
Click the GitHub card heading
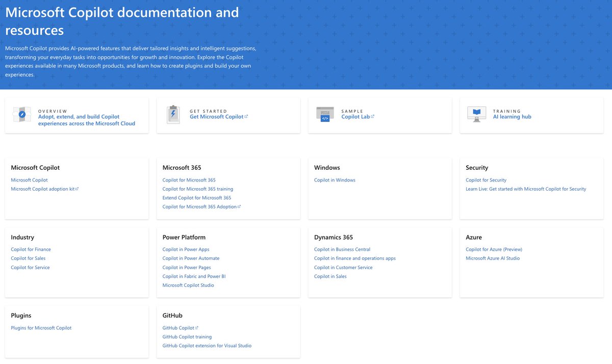pyautogui.click(x=172, y=316)
